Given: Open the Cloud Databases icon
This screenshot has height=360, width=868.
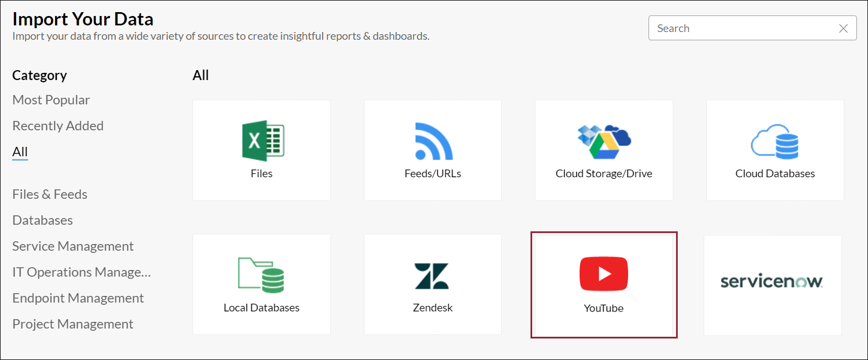Looking at the screenshot, I should point(775,141).
